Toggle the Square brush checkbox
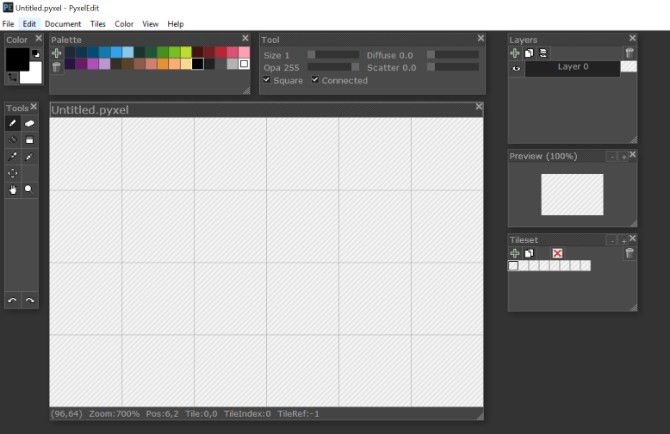This screenshot has width=670, height=434. pos(267,80)
